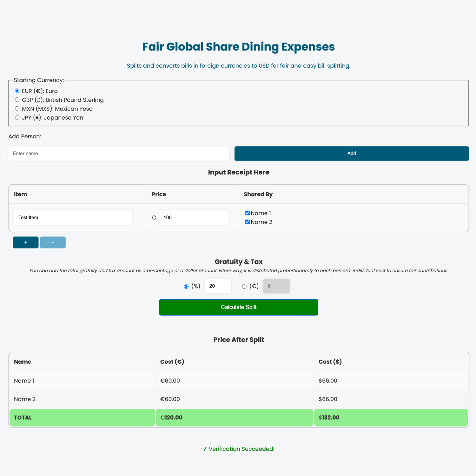Screen dimensions: 476x476
Task: Select GBP British Pound Sterling option
Action: [17, 100]
